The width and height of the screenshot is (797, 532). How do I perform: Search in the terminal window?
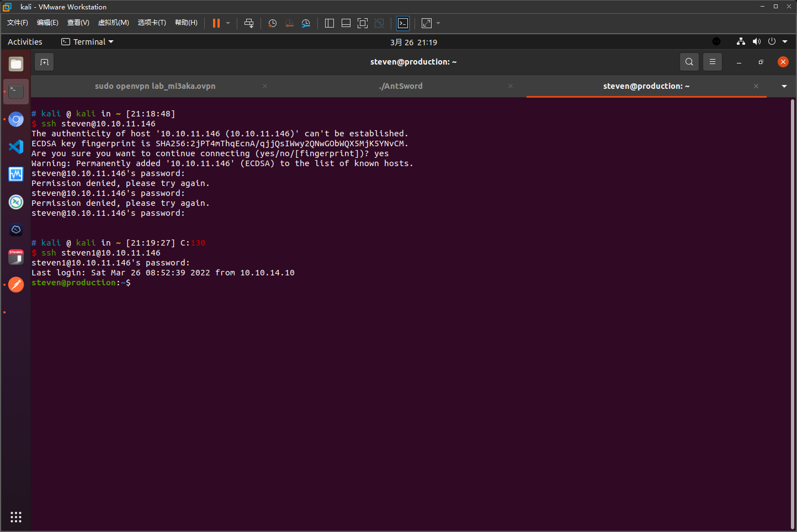(x=689, y=62)
